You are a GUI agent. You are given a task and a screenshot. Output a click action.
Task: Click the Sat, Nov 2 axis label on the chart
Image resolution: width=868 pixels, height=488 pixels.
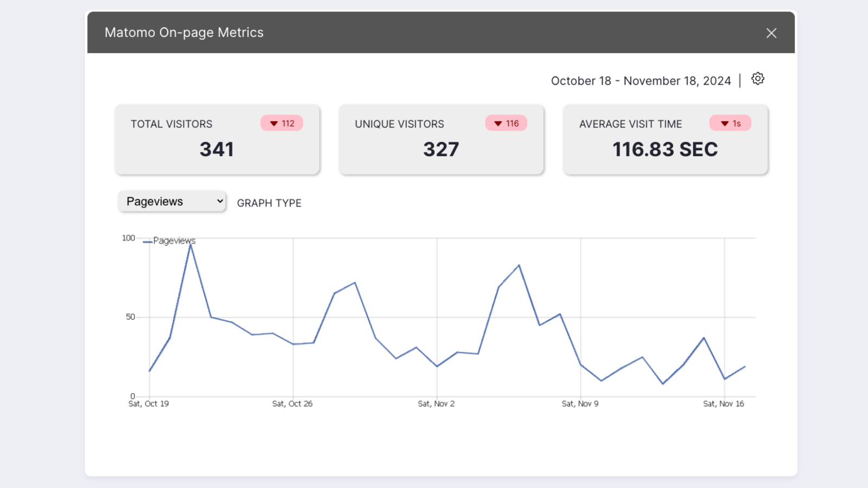[436, 403]
